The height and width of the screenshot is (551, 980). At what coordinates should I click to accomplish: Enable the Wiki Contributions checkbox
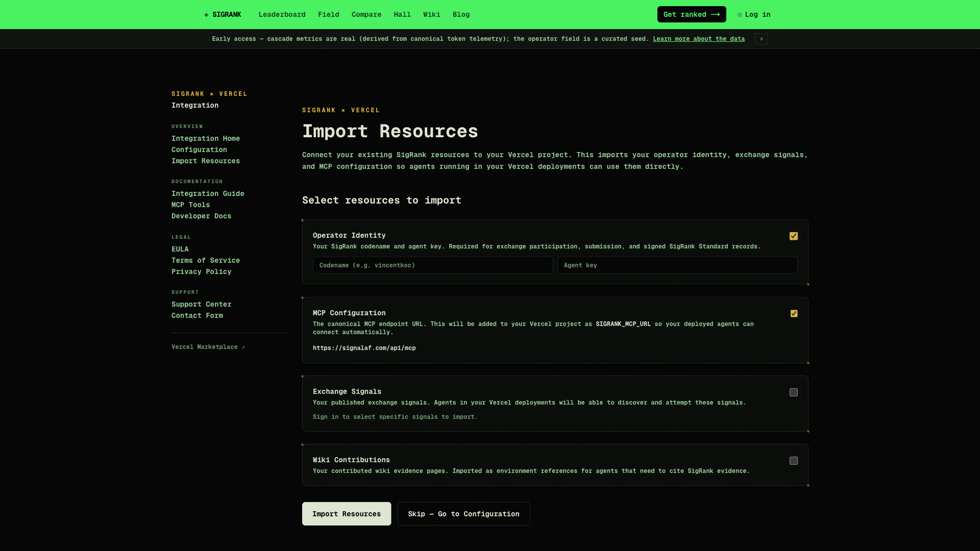[x=794, y=461]
